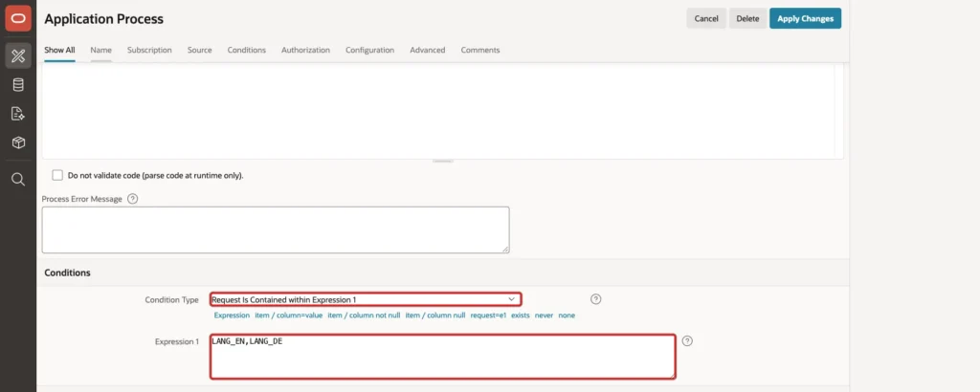This screenshot has width=980, height=392.
Task: Switch to the Comments tab
Action: [480, 50]
